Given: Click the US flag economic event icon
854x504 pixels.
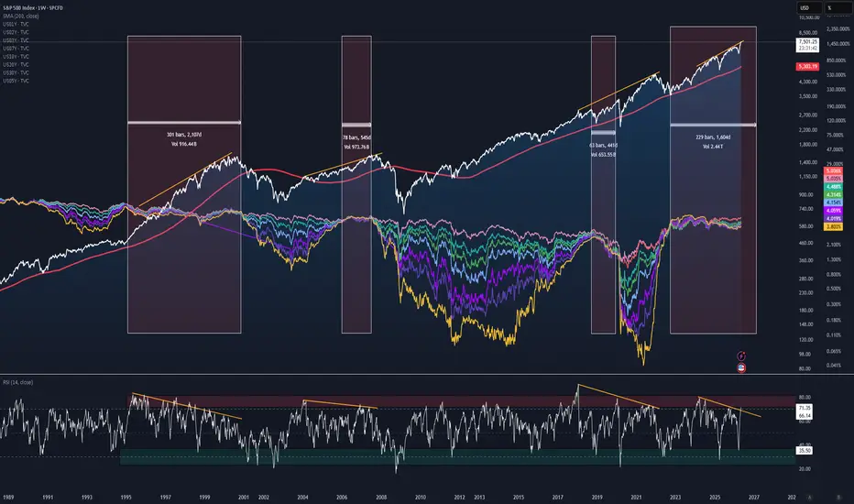Looking at the screenshot, I should (741, 367).
